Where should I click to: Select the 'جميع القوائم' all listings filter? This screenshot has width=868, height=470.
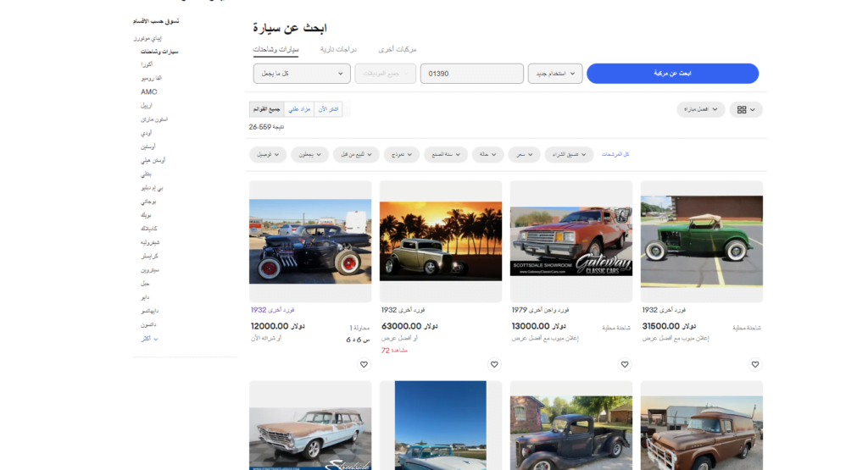click(265, 109)
